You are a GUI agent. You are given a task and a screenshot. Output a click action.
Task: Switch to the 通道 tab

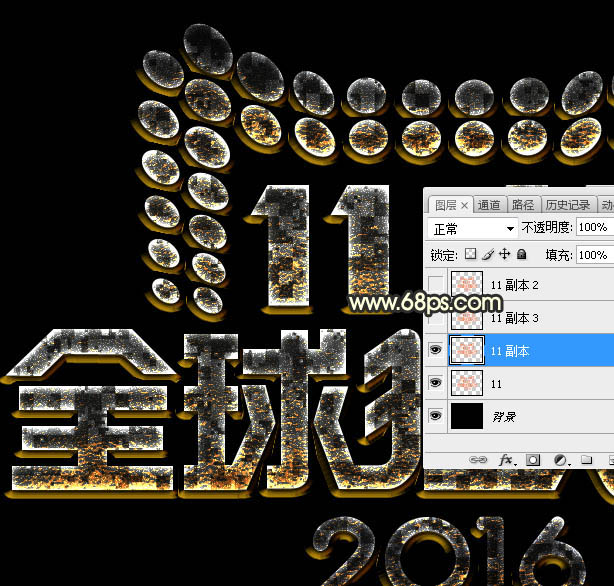coord(489,205)
